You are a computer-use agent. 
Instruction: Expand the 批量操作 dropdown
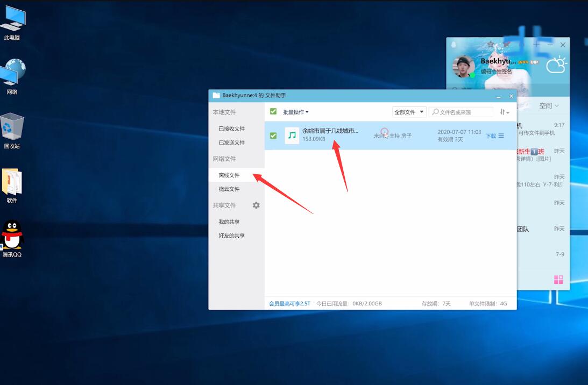tap(295, 112)
